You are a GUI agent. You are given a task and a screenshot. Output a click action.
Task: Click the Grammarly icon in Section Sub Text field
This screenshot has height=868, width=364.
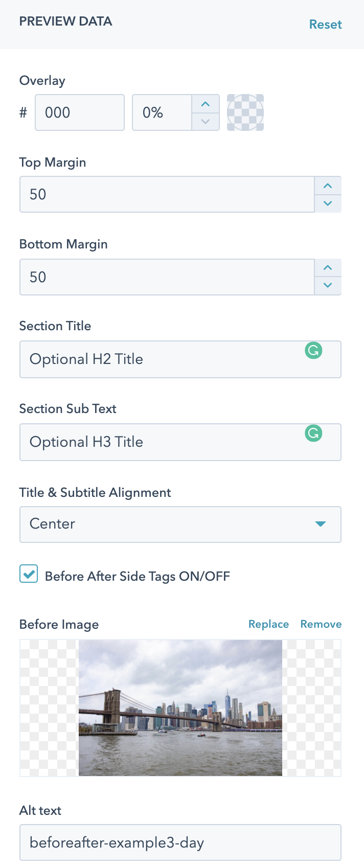pyautogui.click(x=313, y=433)
